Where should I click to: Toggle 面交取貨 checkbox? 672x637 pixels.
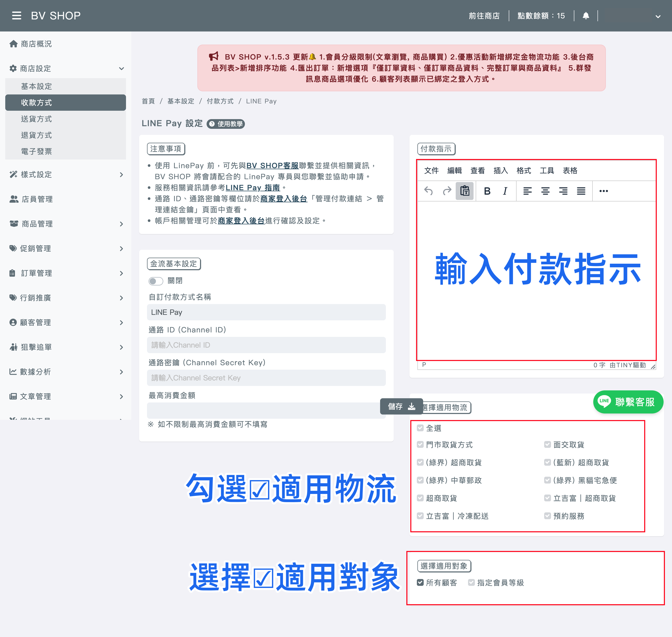547,444
